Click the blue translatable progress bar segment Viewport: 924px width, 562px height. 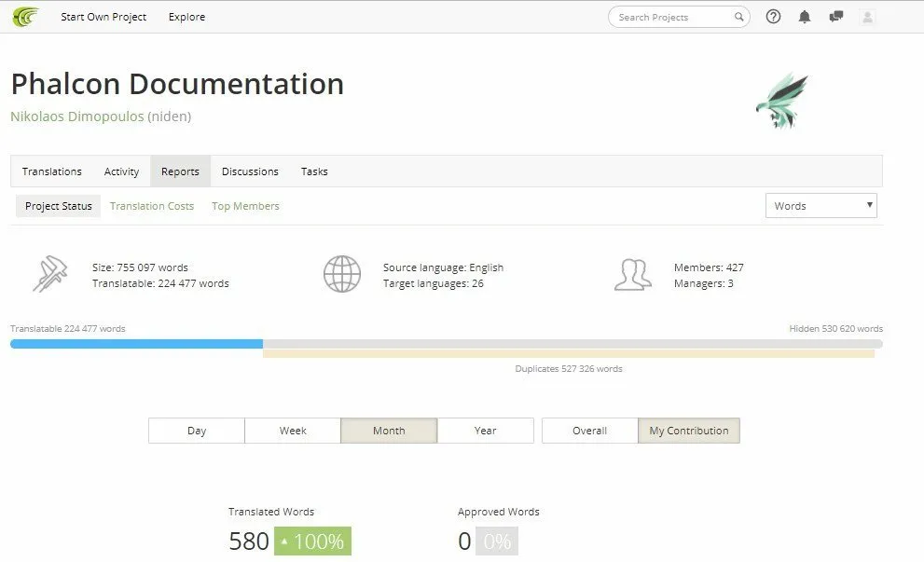coord(137,344)
